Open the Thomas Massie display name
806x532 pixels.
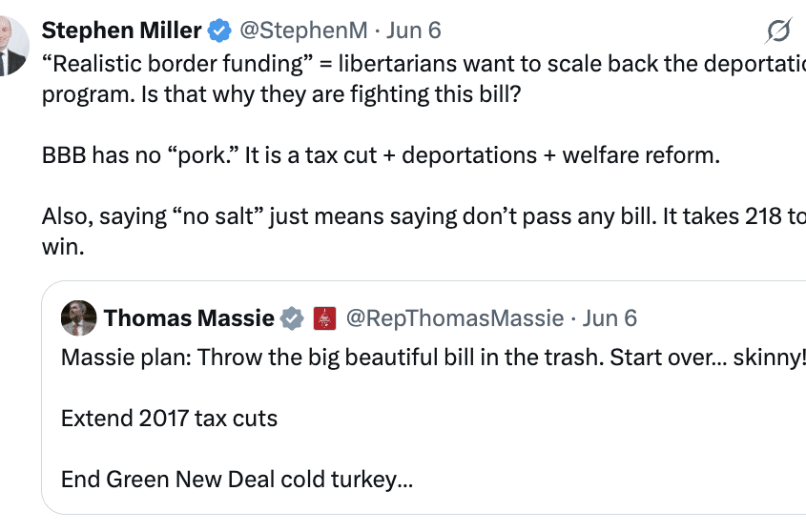(x=189, y=318)
